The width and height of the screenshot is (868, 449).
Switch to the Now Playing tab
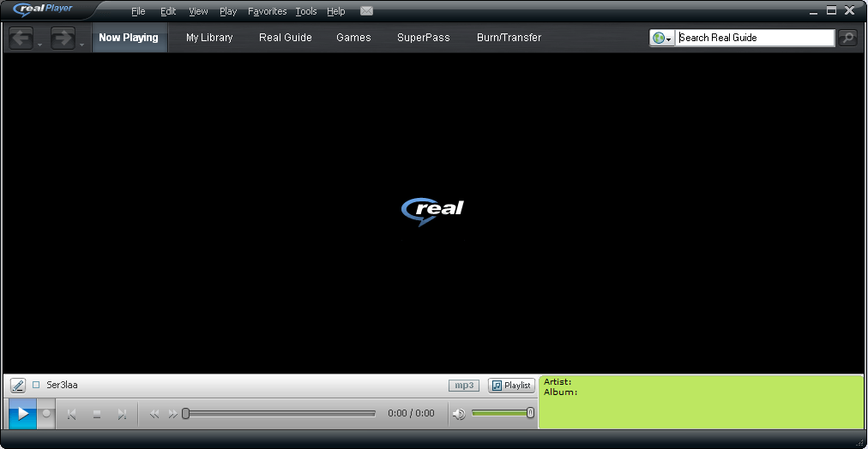pyautogui.click(x=129, y=38)
